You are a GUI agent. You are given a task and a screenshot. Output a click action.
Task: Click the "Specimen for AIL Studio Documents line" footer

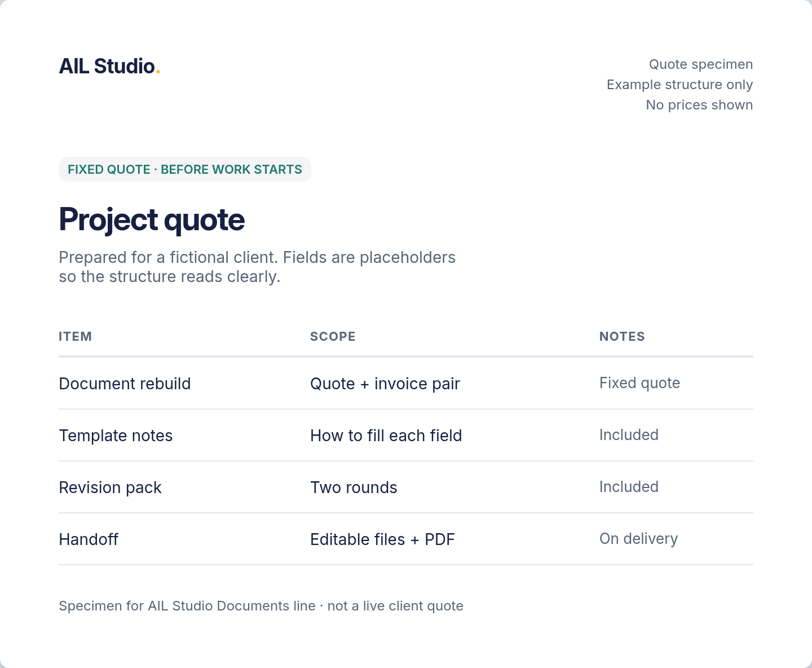click(261, 606)
